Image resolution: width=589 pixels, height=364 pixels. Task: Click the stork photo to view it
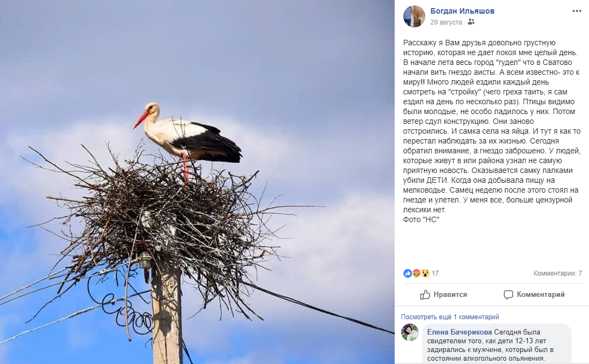pos(197,182)
